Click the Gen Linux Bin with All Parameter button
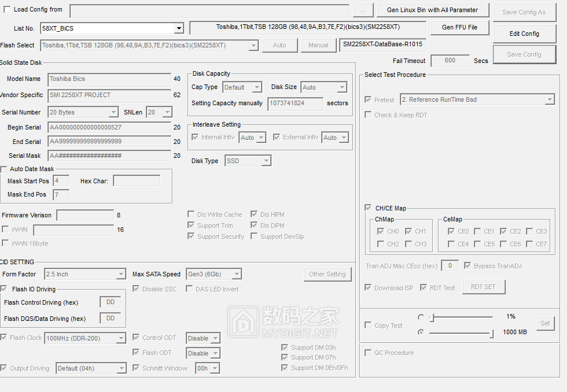The width and height of the screenshot is (567, 392). [433, 10]
